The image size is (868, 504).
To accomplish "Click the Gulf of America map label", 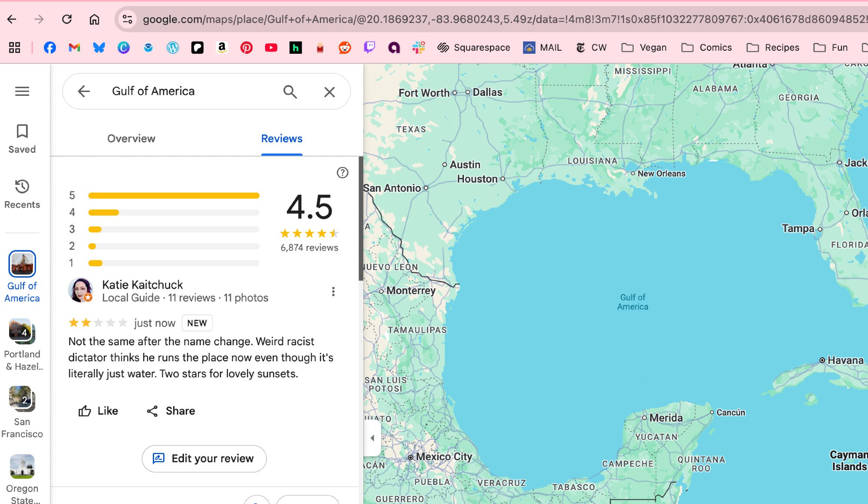I will pos(633,302).
